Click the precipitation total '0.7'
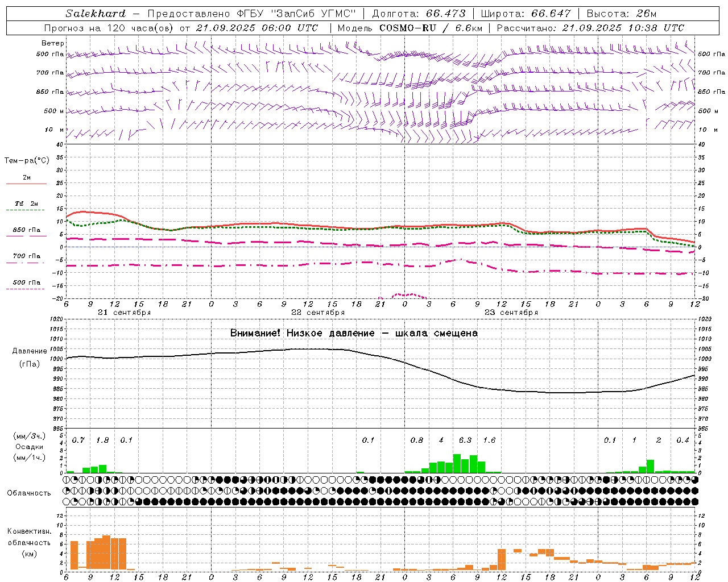 (x=78, y=440)
